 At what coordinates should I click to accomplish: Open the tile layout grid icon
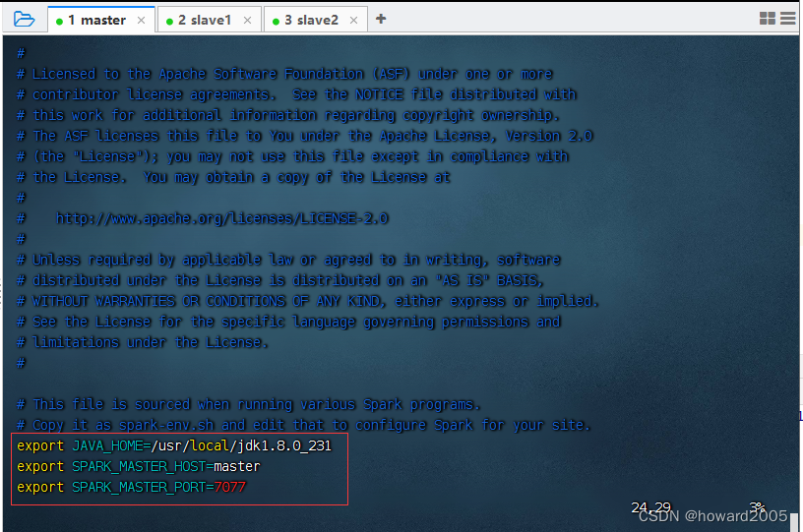pos(768,19)
